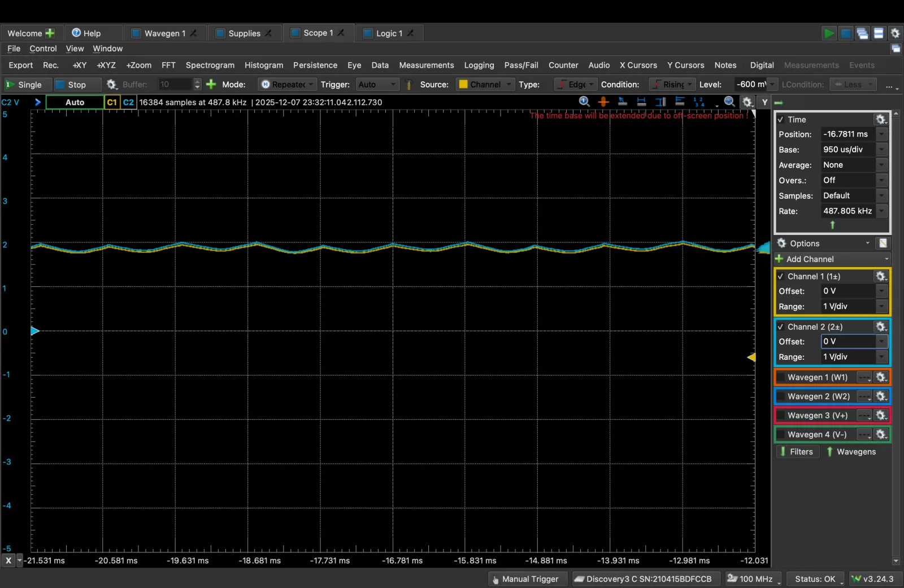
Task: Open the Trigger mode dropdown showing Auto
Action: click(377, 84)
